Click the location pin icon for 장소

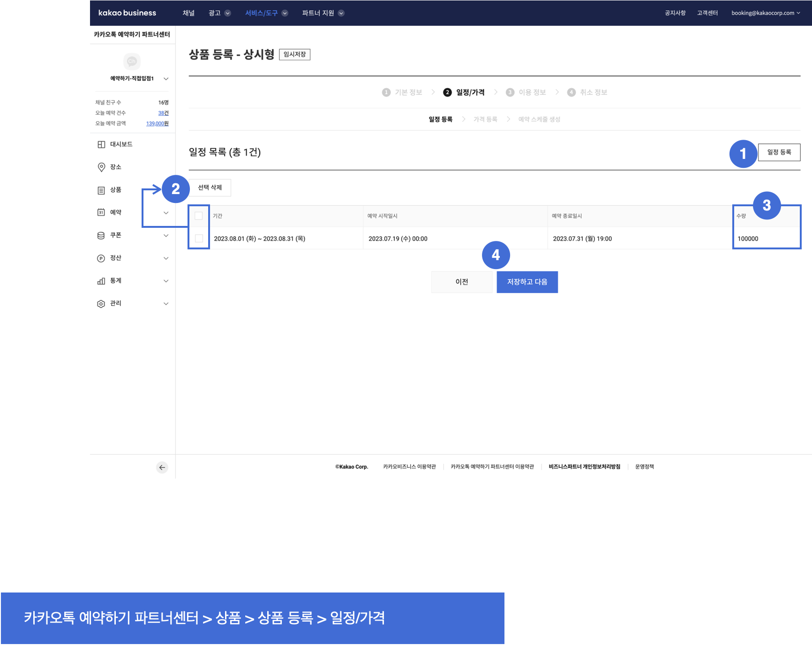click(x=101, y=167)
